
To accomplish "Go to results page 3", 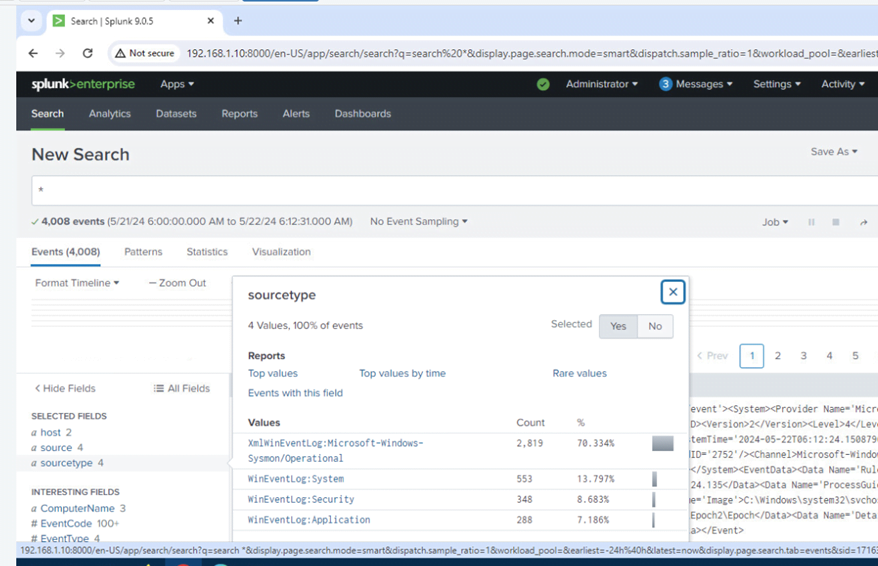I will click(804, 356).
